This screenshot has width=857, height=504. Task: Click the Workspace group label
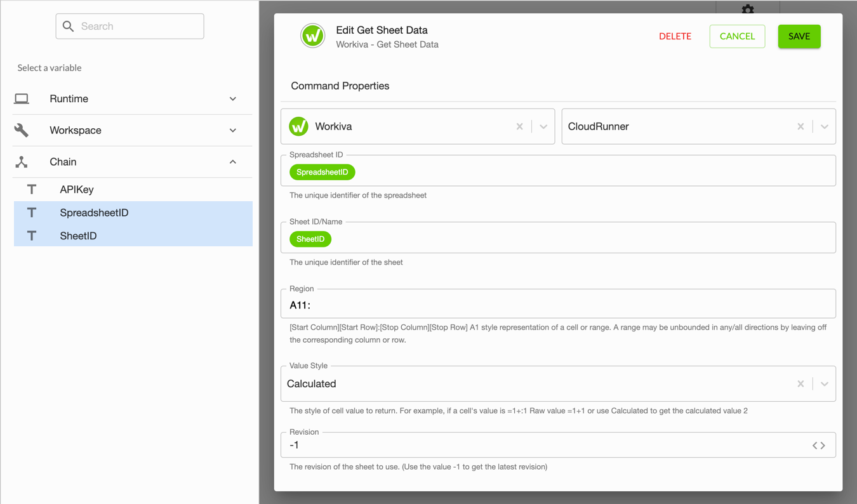click(76, 130)
